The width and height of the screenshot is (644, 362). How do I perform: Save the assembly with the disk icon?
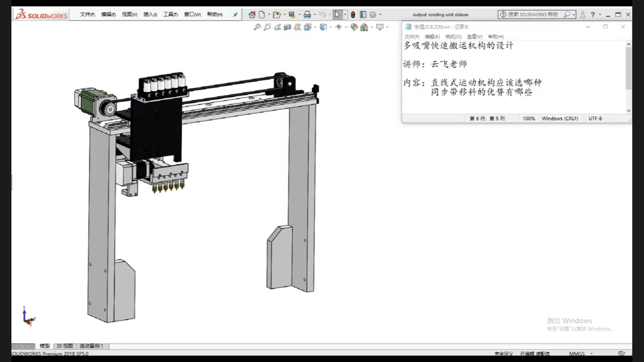pyautogui.click(x=292, y=14)
